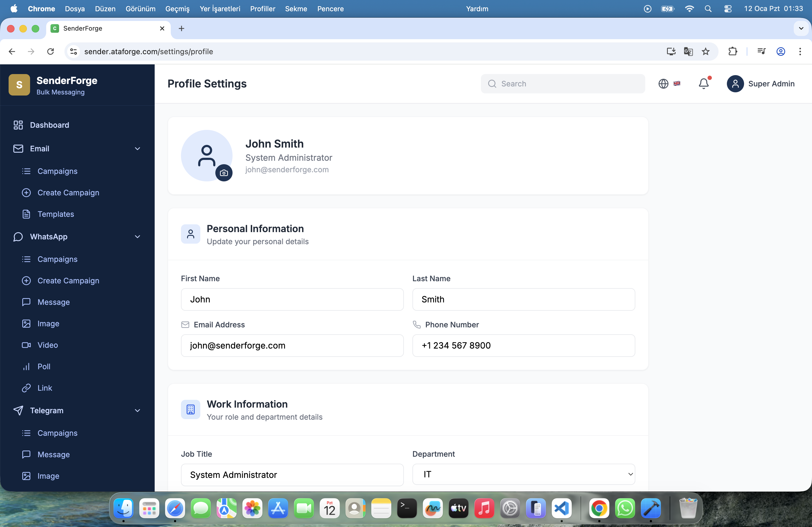The image size is (812, 527).
Task: Open the Yer İşaretleri menu
Action: (x=220, y=9)
